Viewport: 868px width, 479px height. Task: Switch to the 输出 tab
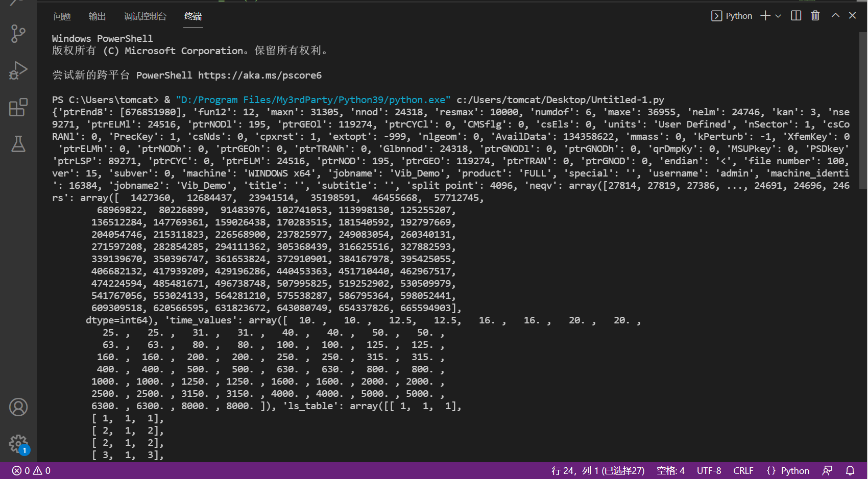point(97,17)
